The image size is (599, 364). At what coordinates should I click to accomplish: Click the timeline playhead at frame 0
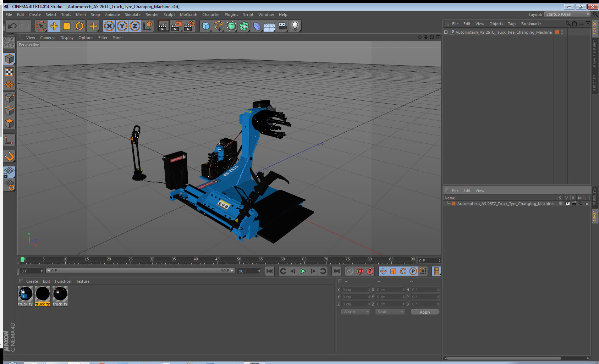22,259
